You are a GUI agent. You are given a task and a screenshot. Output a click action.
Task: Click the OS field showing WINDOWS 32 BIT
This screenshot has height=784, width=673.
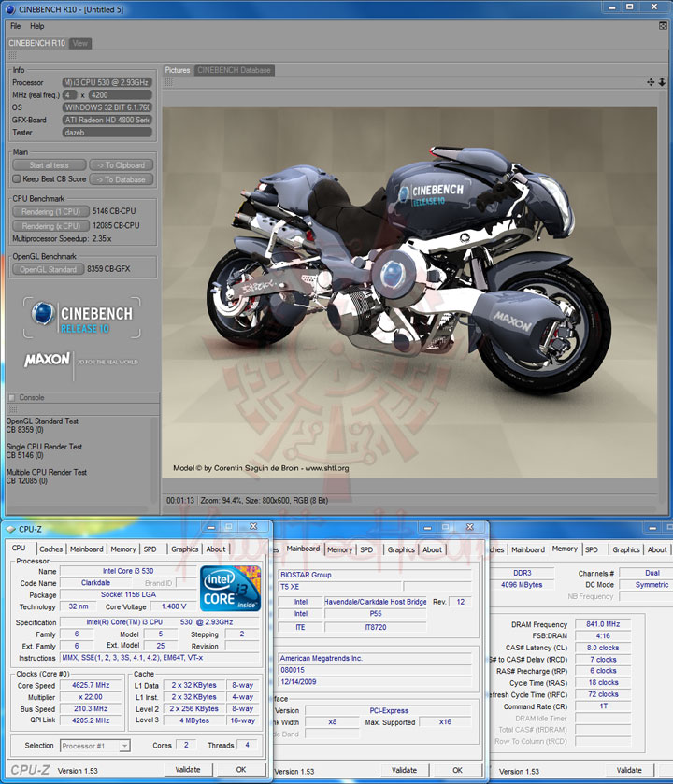[x=107, y=107]
